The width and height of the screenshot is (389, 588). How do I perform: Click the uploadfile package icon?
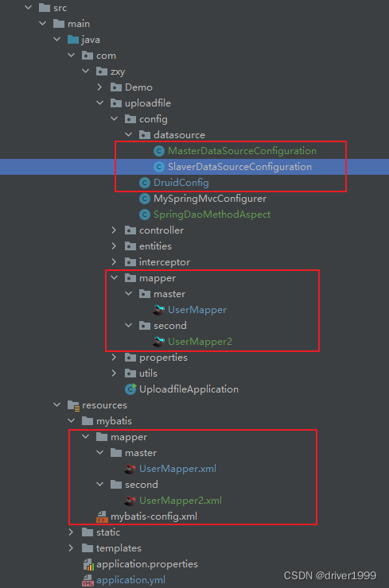coord(116,103)
